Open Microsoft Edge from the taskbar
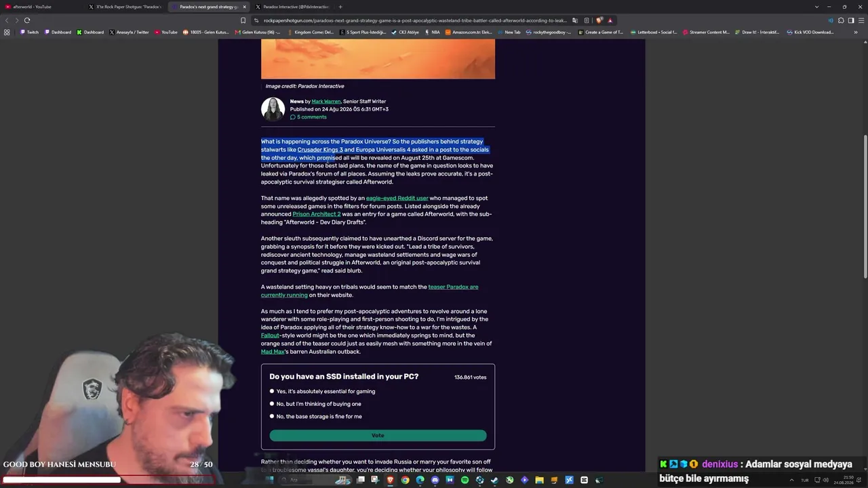The height and width of the screenshot is (488, 868). (420, 480)
